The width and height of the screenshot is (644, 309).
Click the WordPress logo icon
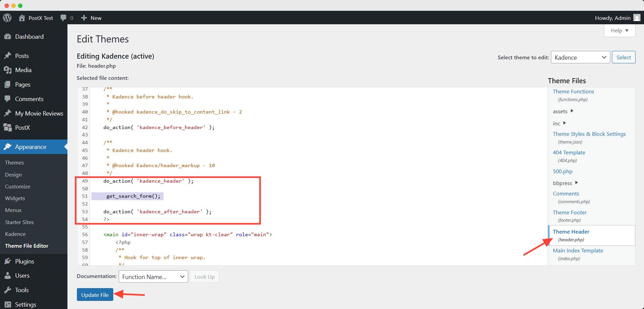(7, 18)
